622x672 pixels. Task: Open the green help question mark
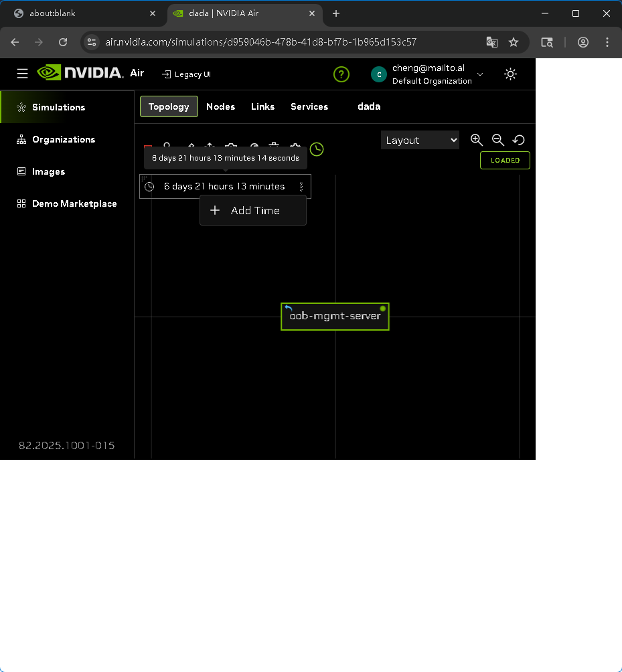coord(341,74)
